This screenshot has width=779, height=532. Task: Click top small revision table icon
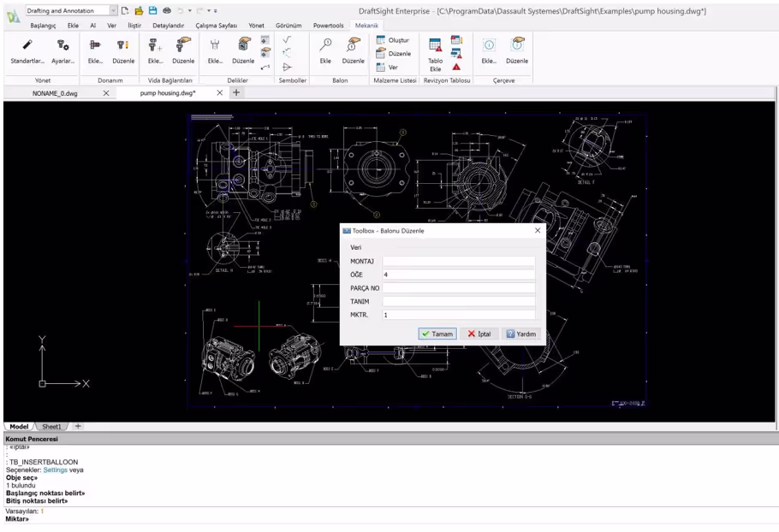pos(456,39)
